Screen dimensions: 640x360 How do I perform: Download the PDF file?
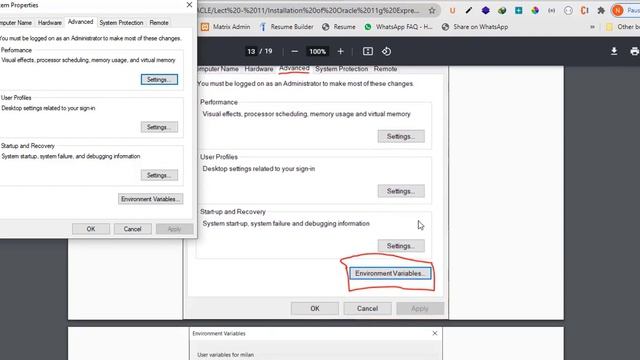pos(614,51)
